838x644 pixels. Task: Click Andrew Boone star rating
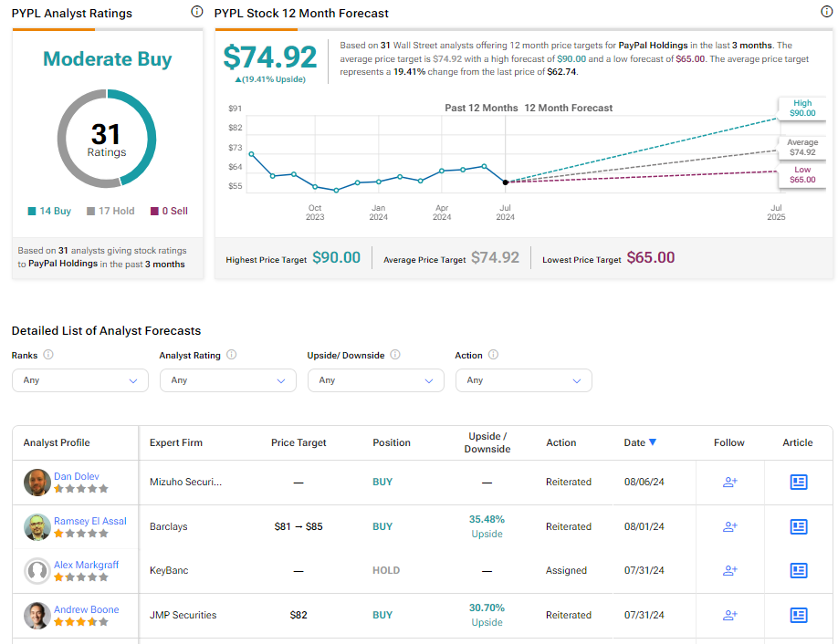pyautogui.click(x=81, y=622)
